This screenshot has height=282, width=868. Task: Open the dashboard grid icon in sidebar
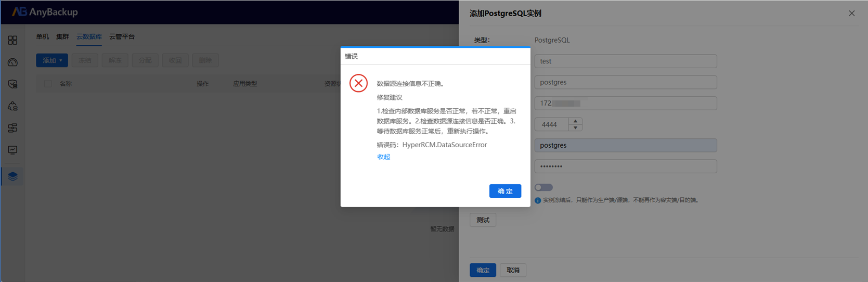click(x=12, y=40)
